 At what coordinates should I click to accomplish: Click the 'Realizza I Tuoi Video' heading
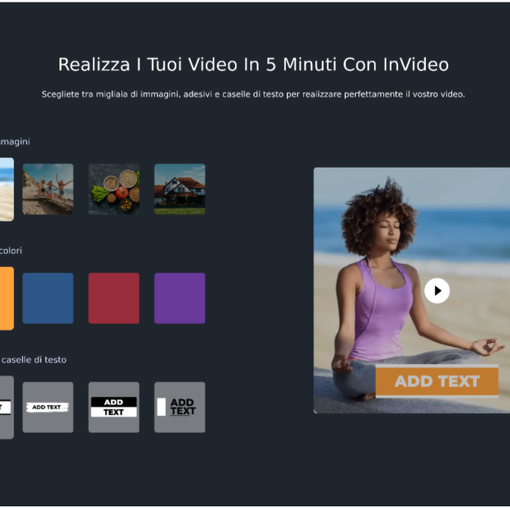tap(253, 64)
